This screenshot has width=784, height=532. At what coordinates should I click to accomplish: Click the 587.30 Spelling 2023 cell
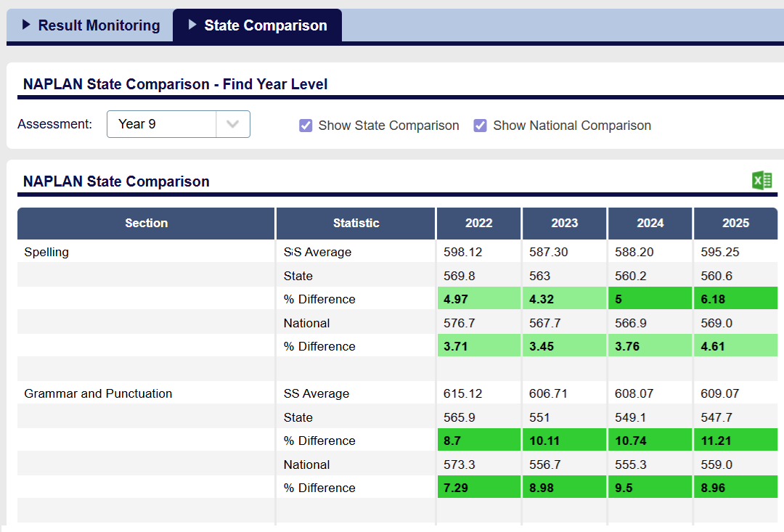(565, 252)
